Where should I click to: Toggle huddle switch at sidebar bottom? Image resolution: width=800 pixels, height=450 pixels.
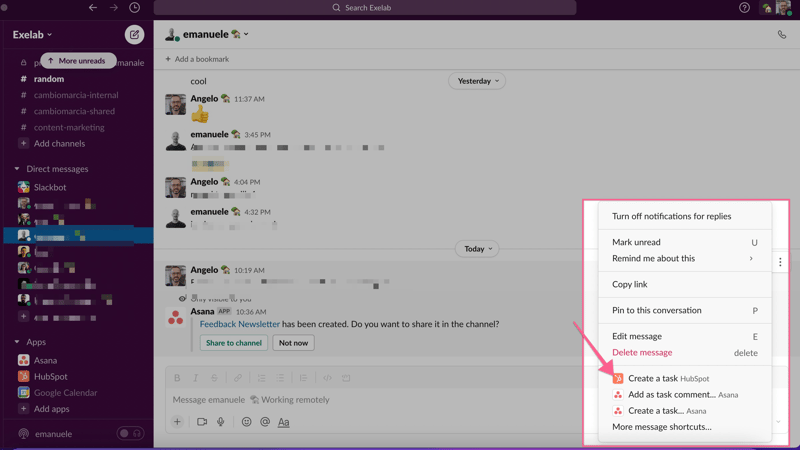(130, 434)
